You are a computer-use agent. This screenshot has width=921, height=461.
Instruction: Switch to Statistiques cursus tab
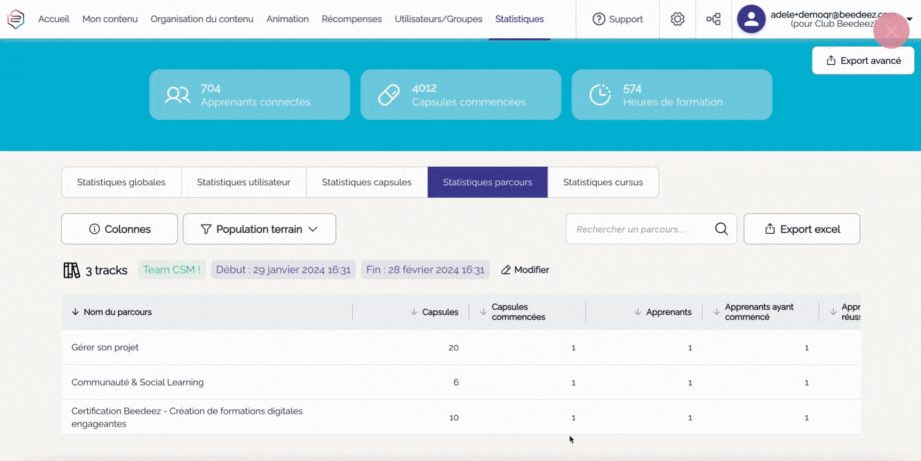click(602, 182)
